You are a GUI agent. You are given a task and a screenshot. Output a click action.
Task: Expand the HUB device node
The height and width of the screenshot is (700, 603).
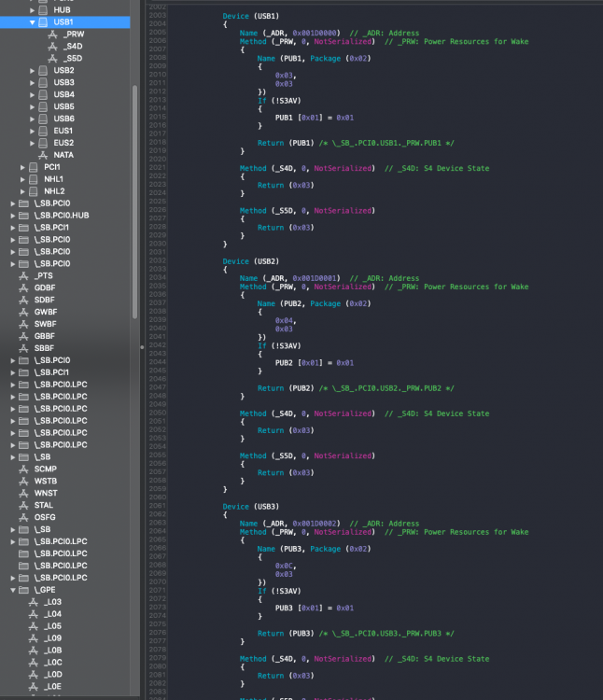pos(32,10)
